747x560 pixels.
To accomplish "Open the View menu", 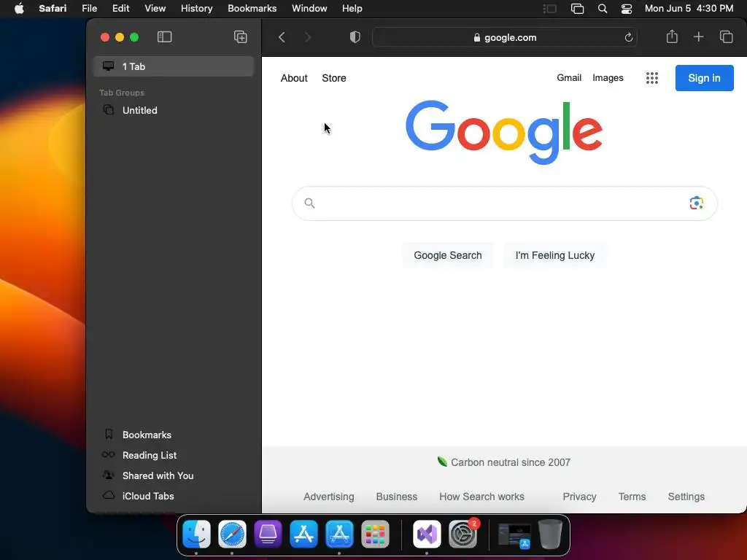I will pos(155,9).
